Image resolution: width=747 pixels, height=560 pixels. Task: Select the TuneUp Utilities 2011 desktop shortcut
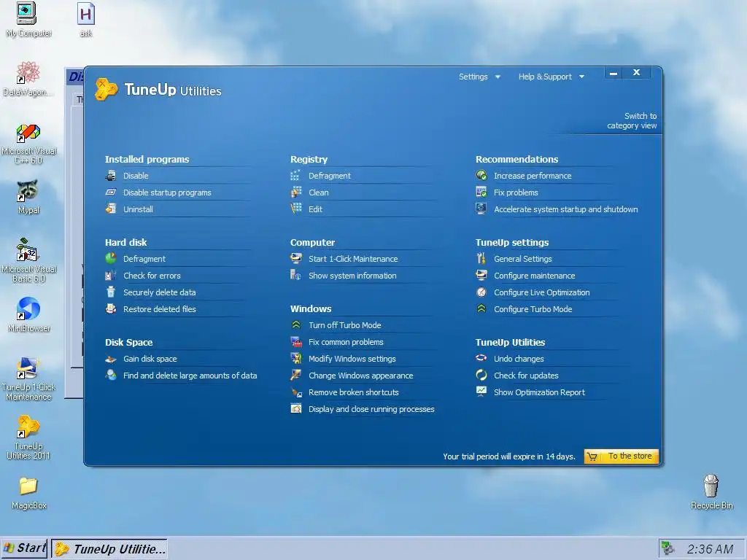28,437
